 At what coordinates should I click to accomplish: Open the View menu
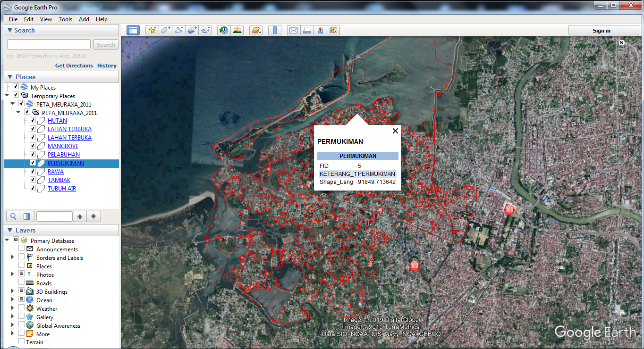[x=46, y=19]
